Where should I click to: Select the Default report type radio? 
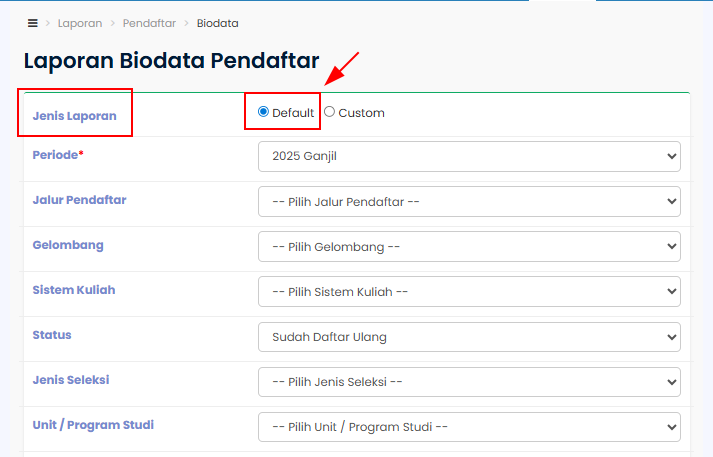pos(264,112)
